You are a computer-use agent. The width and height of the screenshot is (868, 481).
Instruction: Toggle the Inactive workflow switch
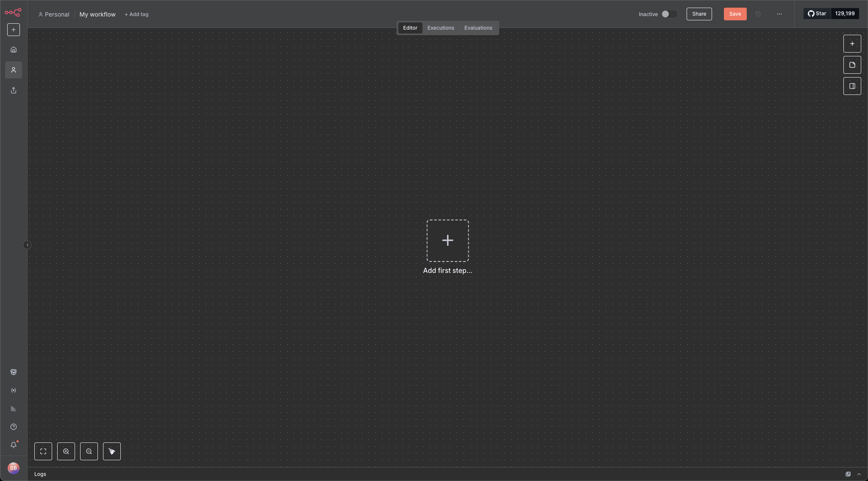click(x=669, y=14)
